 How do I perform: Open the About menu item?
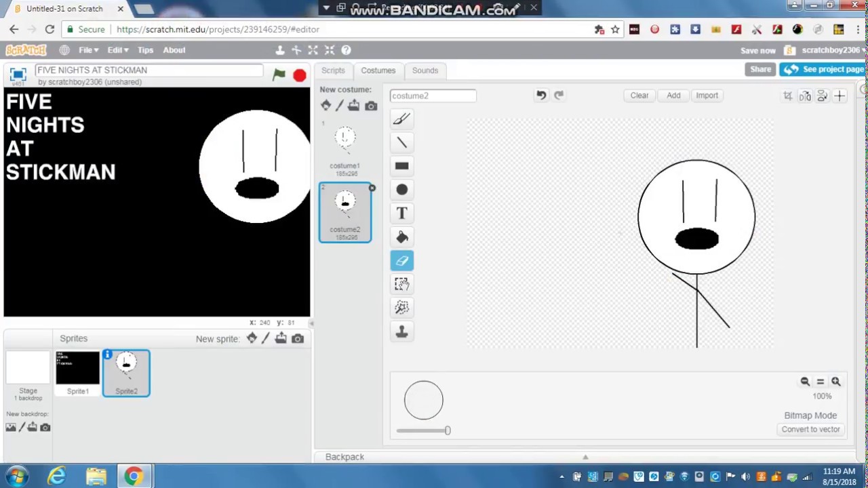click(174, 50)
